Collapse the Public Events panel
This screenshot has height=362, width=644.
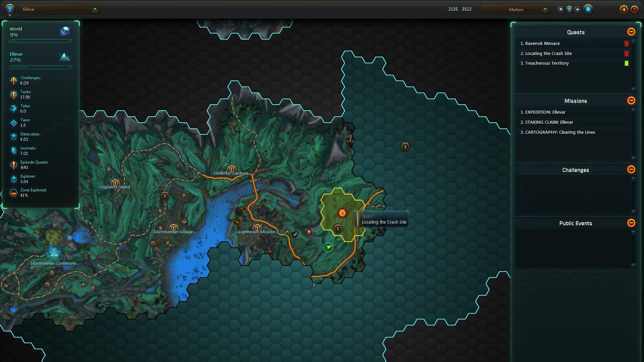pyautogui.click(x=631, y=223)
